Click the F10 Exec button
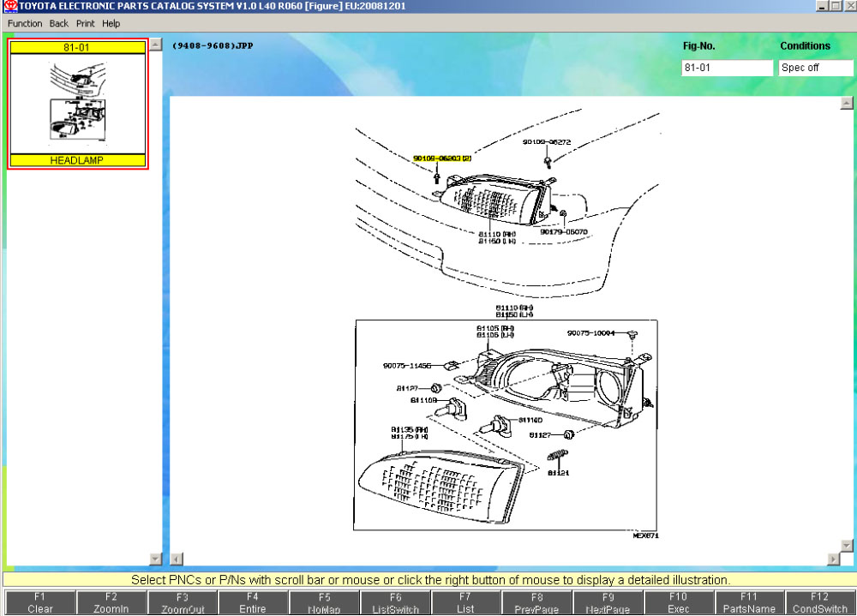Screen dimensions: 857x616 [678, 603]
